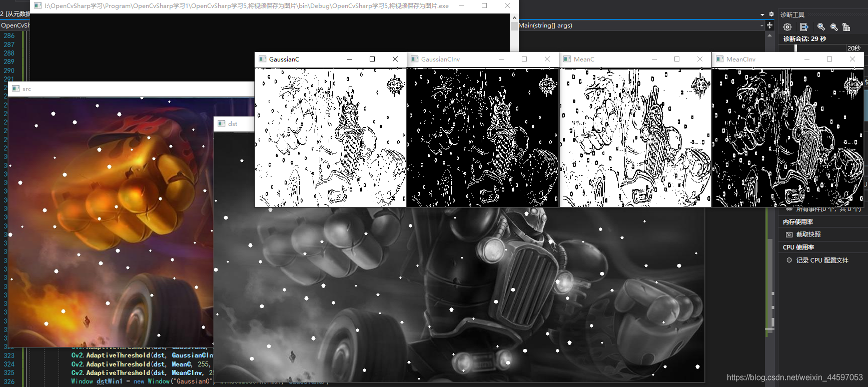Image resolution: width=868 pixels, height=387 pixels.
Task: Select the Memory Usage section header
Action: 798,221
